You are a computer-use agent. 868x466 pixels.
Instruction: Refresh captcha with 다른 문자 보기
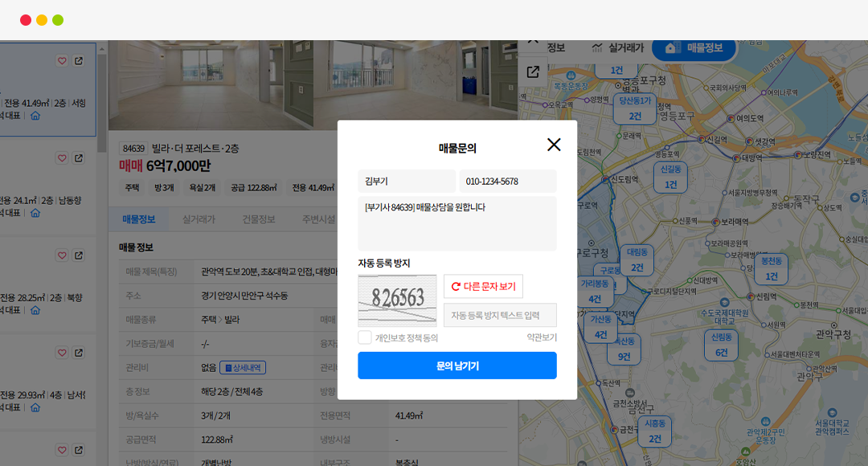click(x=483, y=286)
